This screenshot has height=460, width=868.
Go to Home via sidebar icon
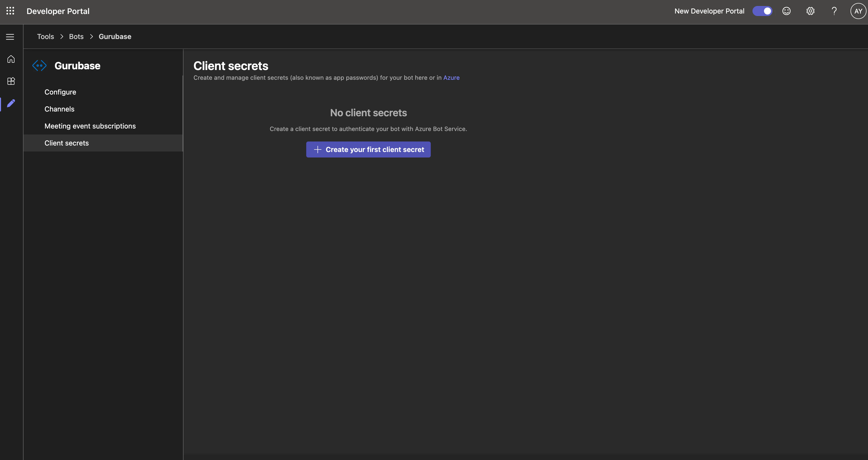click(x=11, y=59)
